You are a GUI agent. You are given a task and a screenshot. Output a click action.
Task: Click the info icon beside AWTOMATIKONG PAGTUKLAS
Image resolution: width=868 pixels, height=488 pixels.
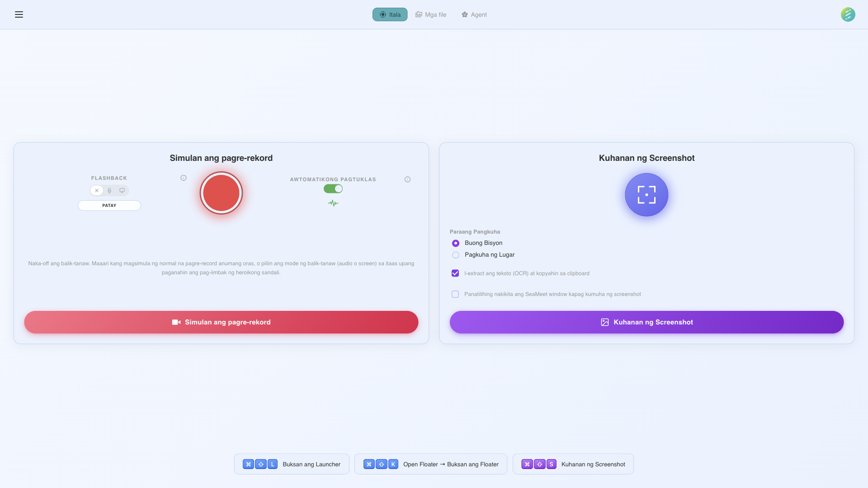[x=407, y=179]
